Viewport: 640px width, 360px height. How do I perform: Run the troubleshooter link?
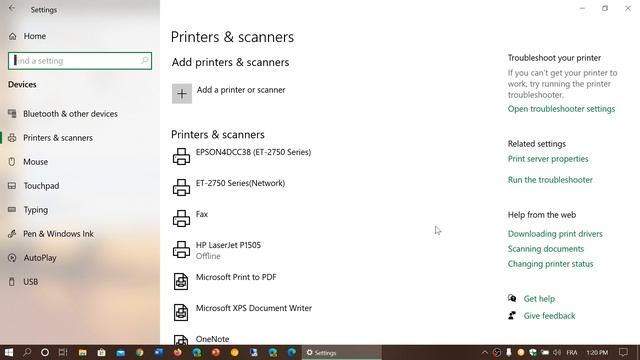coord(550,180)
